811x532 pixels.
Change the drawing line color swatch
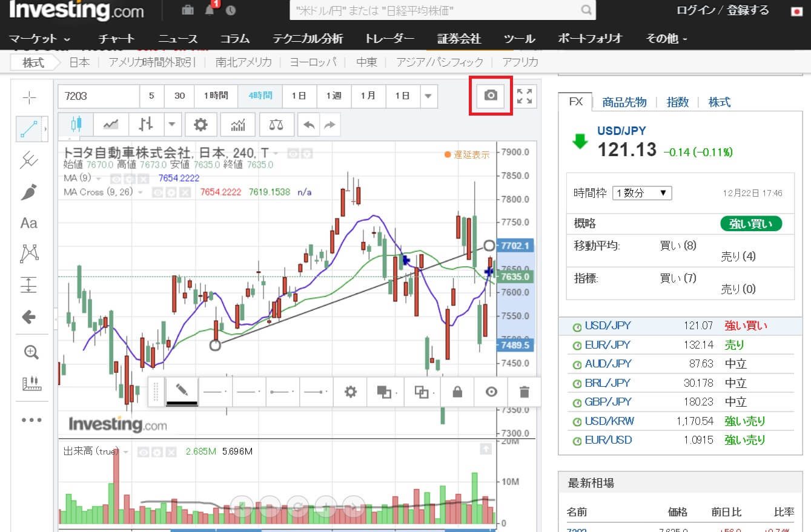click(182, 392)
